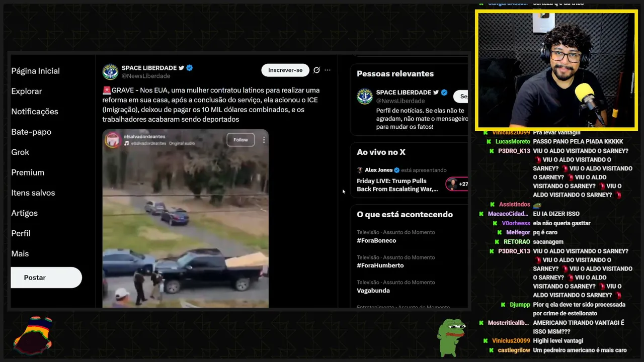Open the @NewsLiberdade handle in the post
Viewport: 644px width, 362px height.
click(x=146, y=76)
